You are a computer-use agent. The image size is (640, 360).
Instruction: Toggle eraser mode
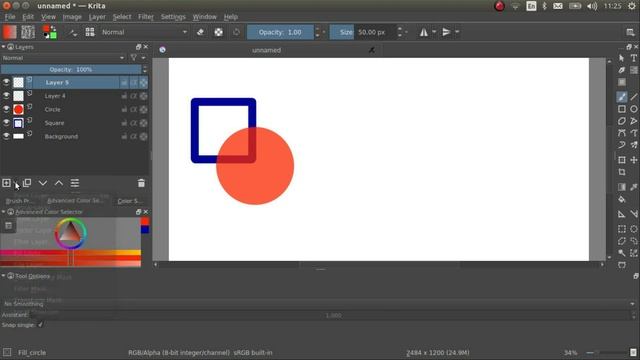coord(200,32)
